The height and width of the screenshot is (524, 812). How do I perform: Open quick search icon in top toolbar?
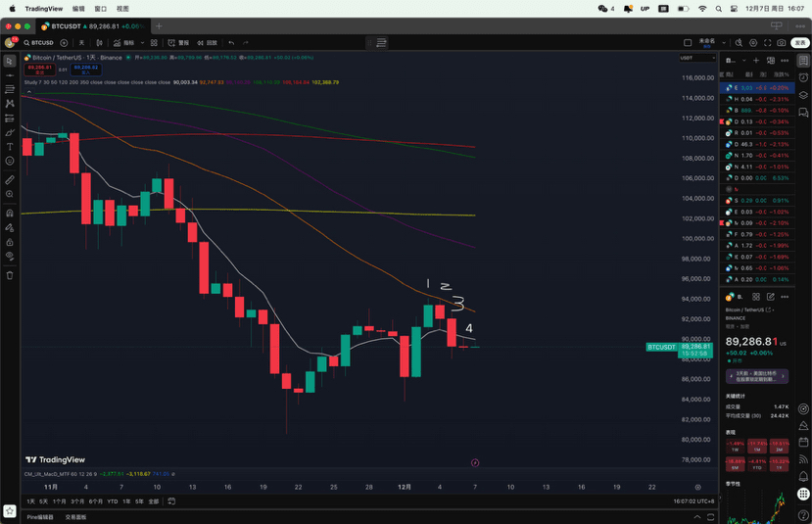click(x=739, y=43)
